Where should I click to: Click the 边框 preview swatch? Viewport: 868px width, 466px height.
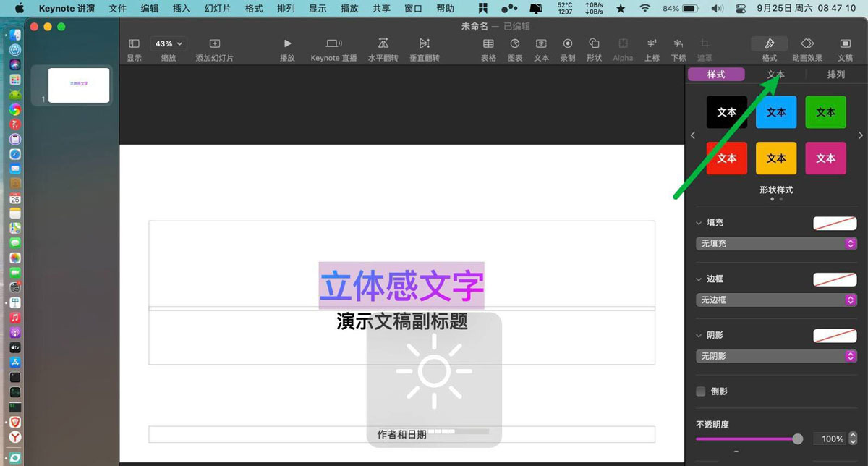pos(835,279)
